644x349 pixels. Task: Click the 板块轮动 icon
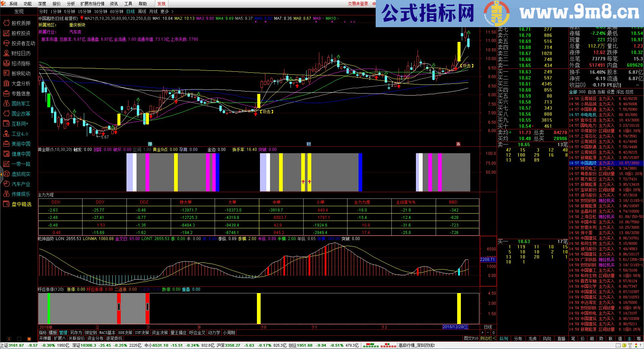click(x=6, y=73)
